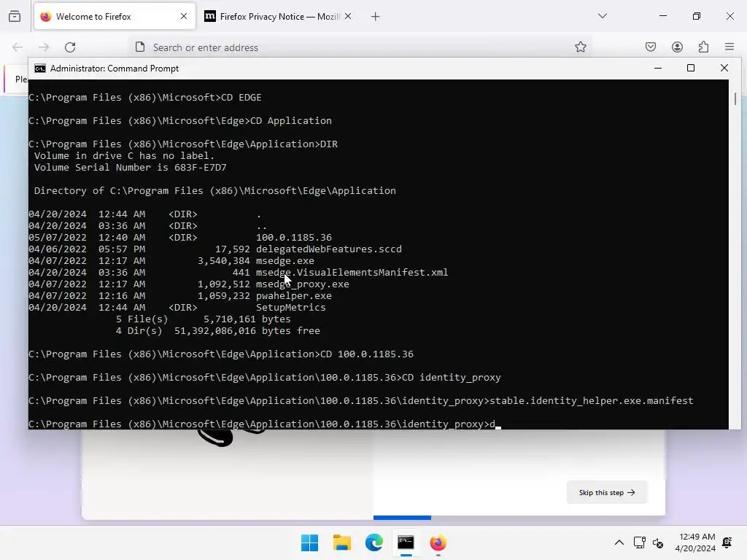The width and height of the screenshot is (747, 560).
Task: Open Save to Pocket icon
Action: [x=651, y=47]
